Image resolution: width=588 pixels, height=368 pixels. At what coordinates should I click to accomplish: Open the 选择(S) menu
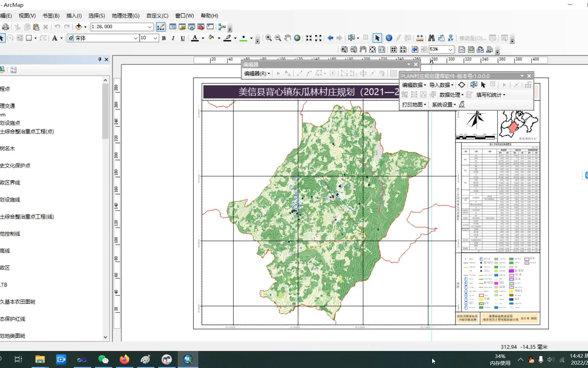pyautogui.click(x=97, y=16)
